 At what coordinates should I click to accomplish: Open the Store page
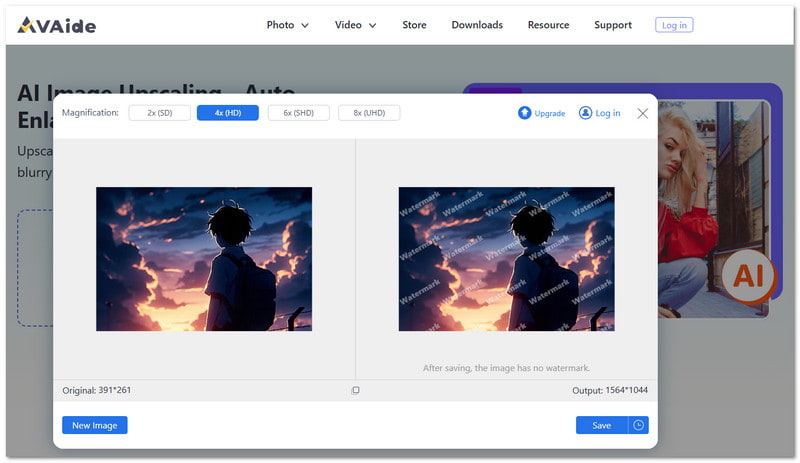[x=414, y=25]
